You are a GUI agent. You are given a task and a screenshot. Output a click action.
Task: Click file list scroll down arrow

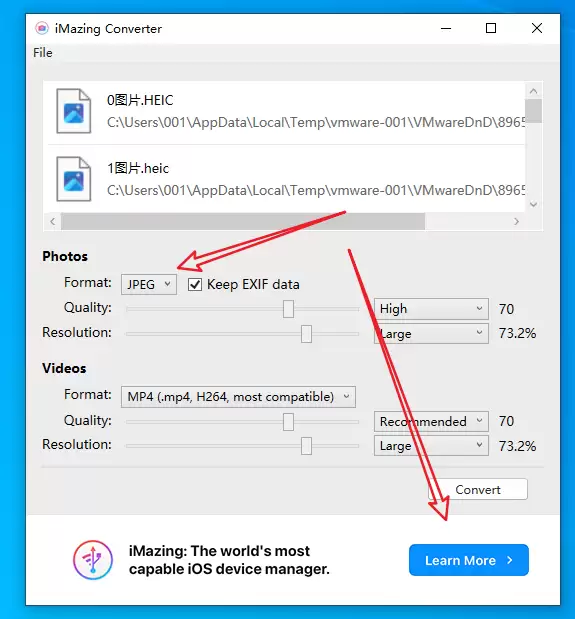pos(534,204)
